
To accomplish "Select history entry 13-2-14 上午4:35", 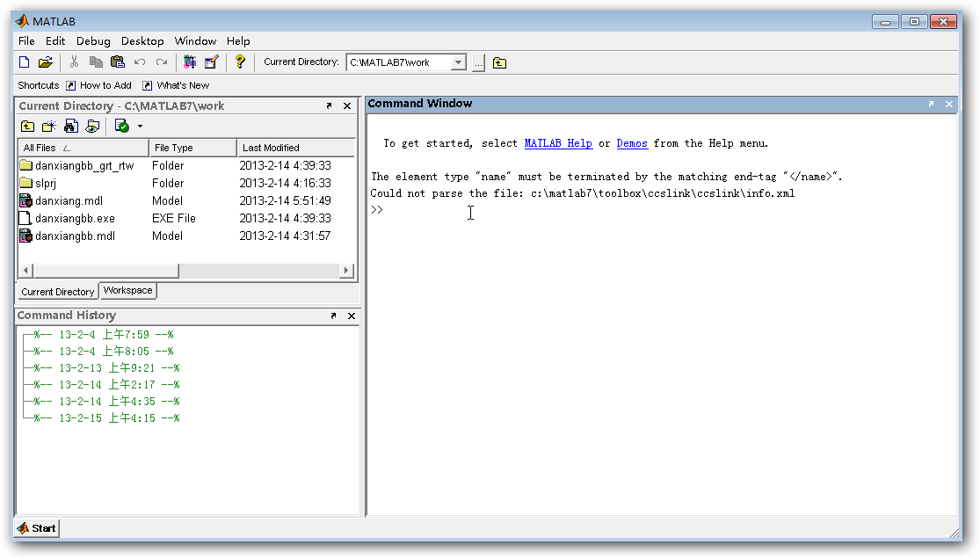I will click(107, 402).
